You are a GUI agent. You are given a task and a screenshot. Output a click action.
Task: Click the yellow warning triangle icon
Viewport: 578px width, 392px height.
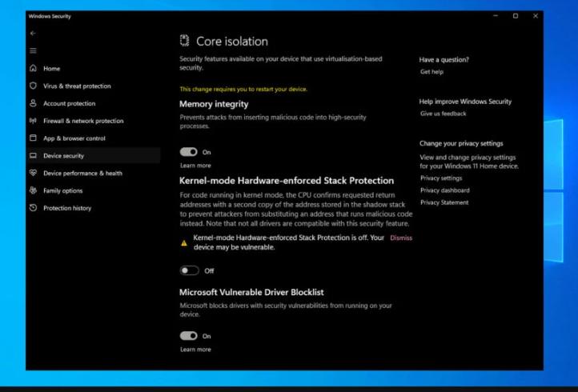(184, 242)
